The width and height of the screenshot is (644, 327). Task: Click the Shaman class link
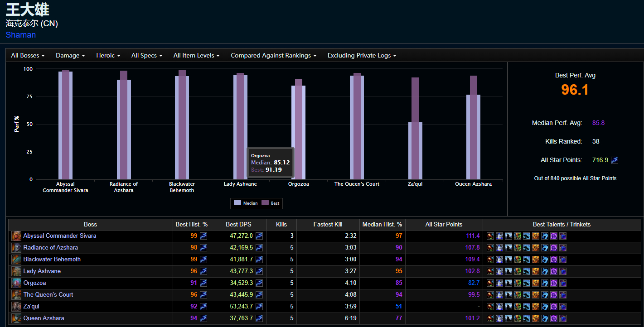(21, 35)
